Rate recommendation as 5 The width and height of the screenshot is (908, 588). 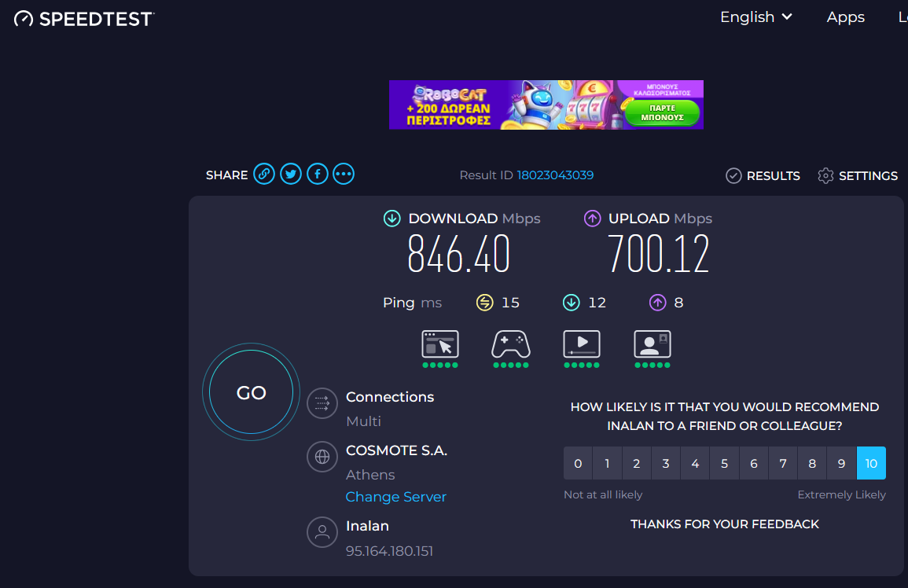pos(724,463)
